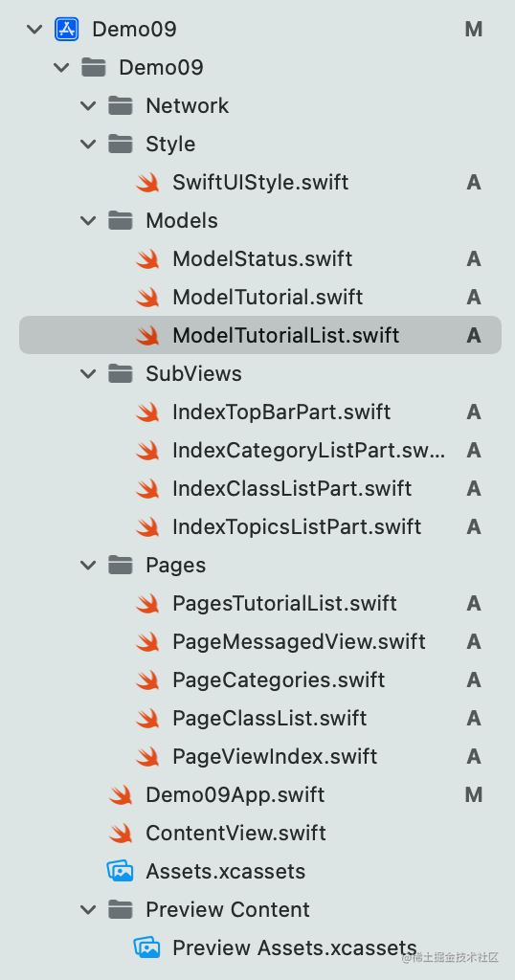Click the Swift icon of IndexCategoryListPart
This screenshot has width=515, height=980.
[147, 450]
